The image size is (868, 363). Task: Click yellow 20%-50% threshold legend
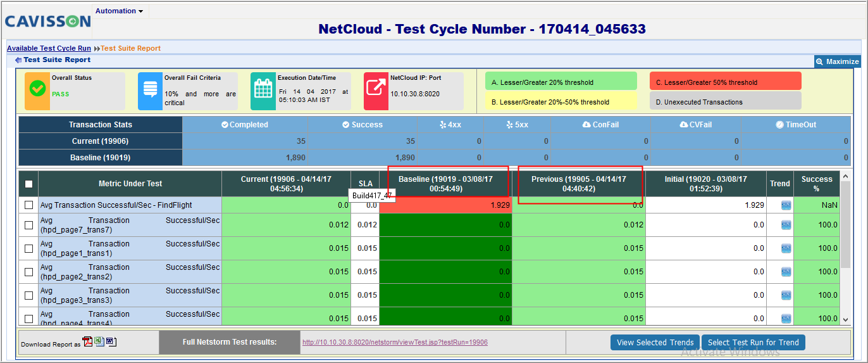561,101
